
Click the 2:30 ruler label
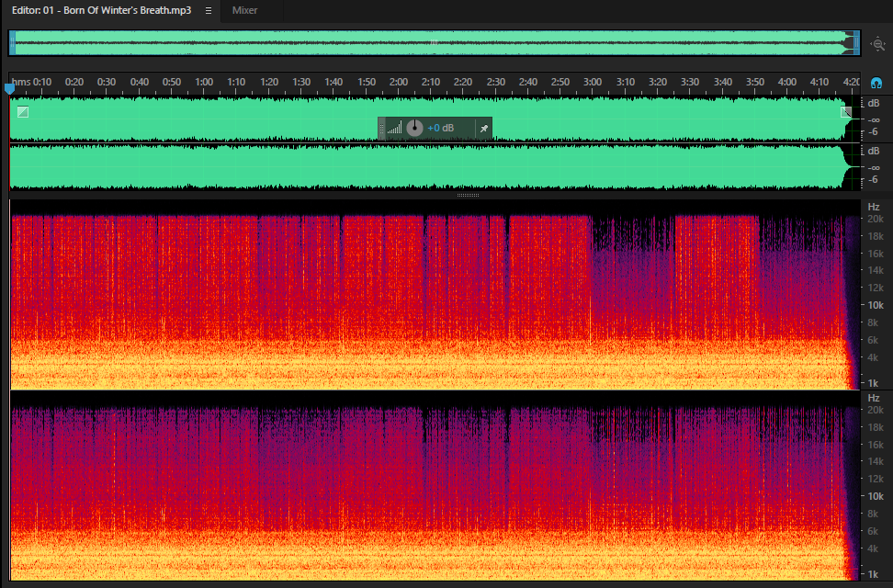click(x=496, y=82)
